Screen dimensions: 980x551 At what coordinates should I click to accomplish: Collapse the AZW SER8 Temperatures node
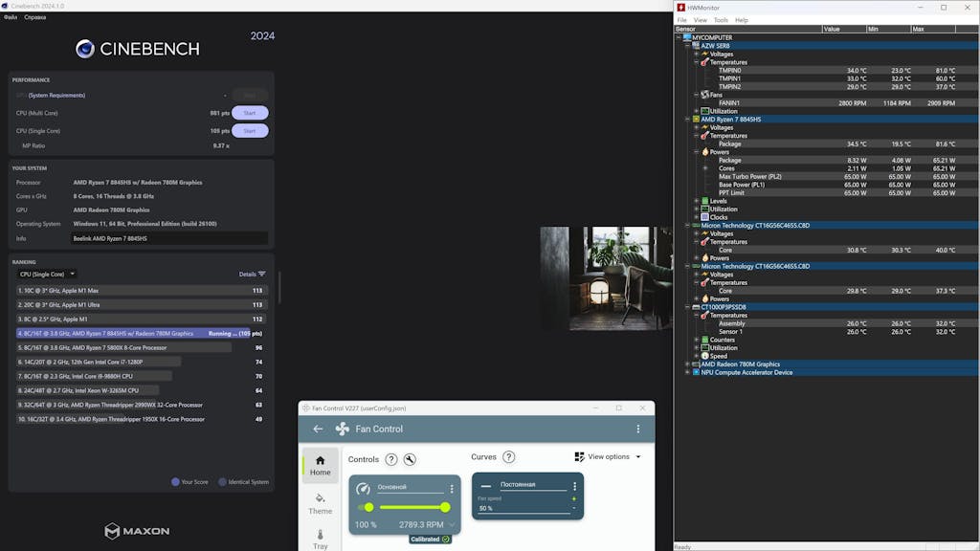point(697,62)
